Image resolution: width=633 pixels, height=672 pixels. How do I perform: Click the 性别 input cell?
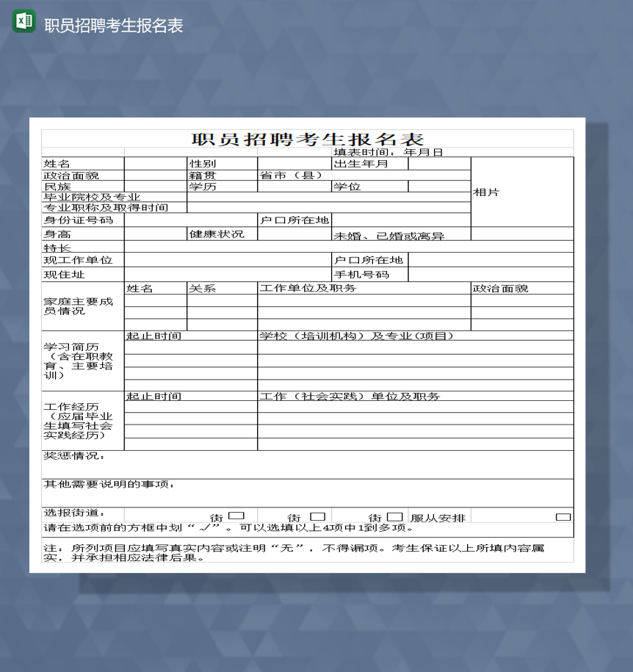[x=294, y=163]
